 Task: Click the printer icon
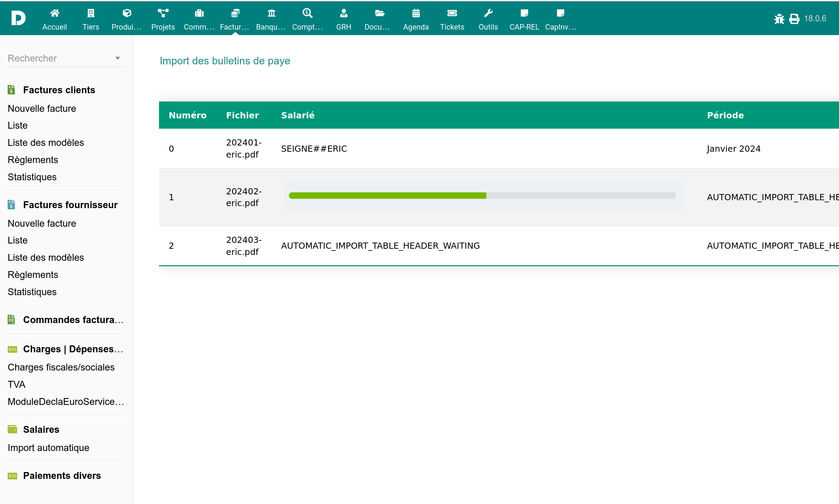tap(794, 19)
